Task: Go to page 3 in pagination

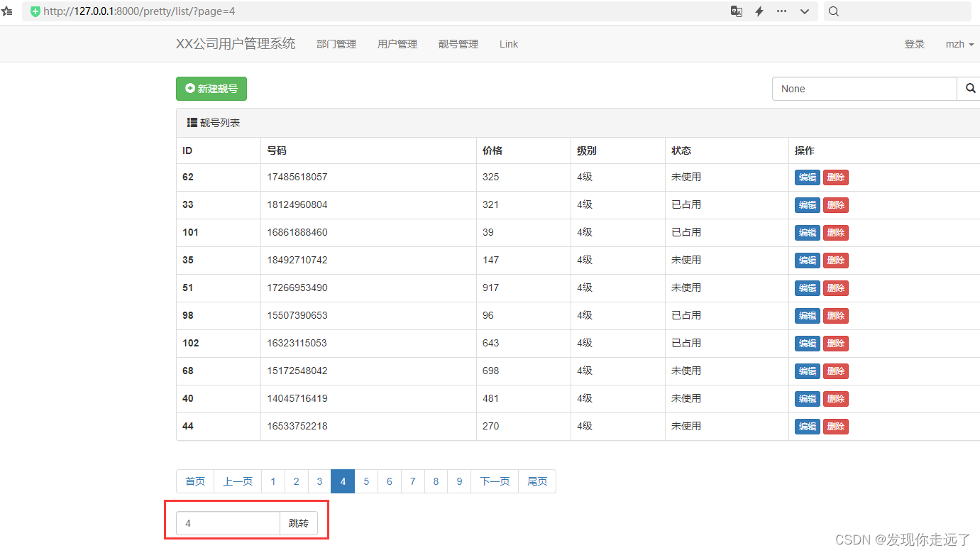Action: 320,481
